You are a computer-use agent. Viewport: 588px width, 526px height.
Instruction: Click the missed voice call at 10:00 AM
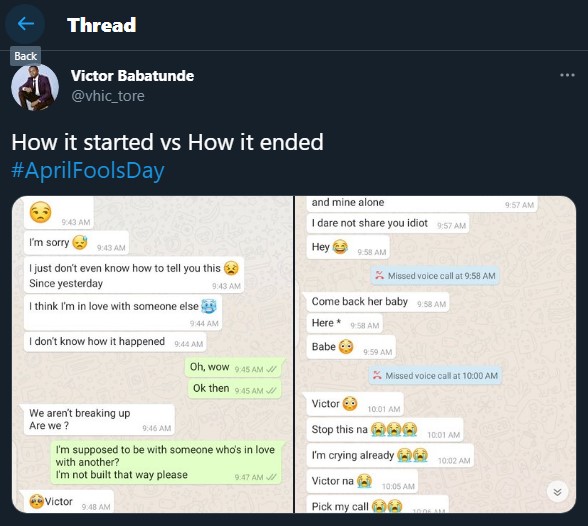tap(435, 376)
